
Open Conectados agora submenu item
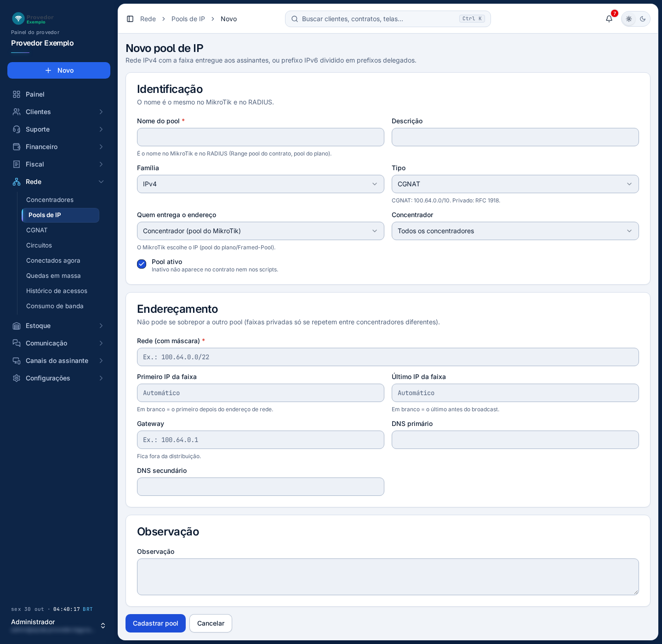coord(53,260)
